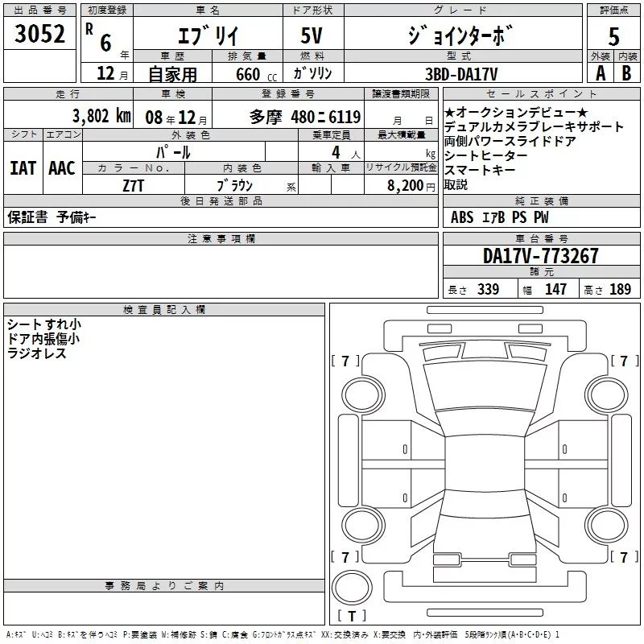Select the 諸元 header
This screenshot has height=644, width=644.
click(x=541, y=271)
